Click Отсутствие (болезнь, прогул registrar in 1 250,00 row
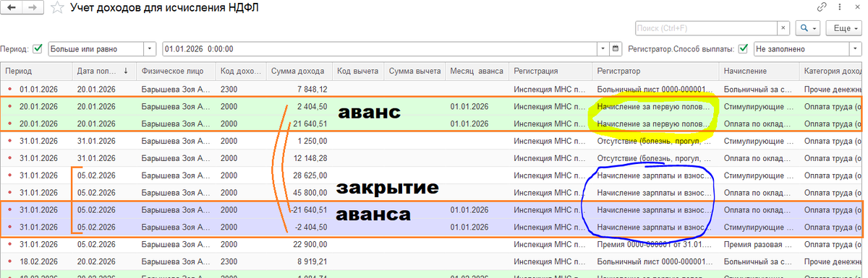The width and height of the screenshot is (868, 278). tap(655, 141)
